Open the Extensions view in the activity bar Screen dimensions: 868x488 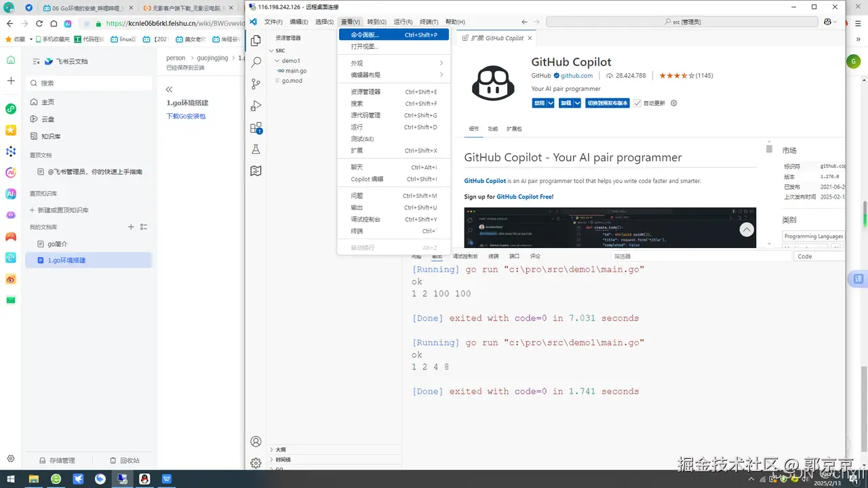tap(256, 127)
